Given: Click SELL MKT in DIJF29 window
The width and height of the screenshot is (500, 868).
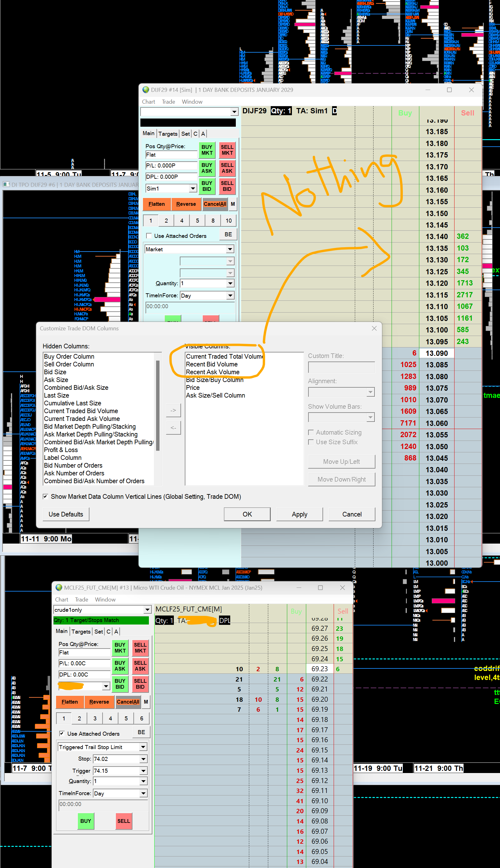Looking at the screenshot, I should pos(227,150).
